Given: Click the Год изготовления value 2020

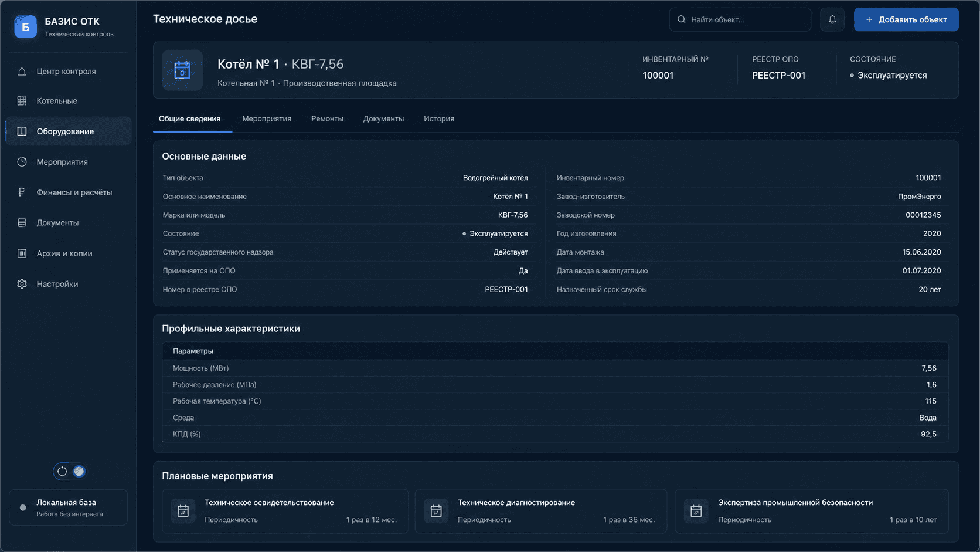Looking at the screenshot, I should tap(932, 233).
